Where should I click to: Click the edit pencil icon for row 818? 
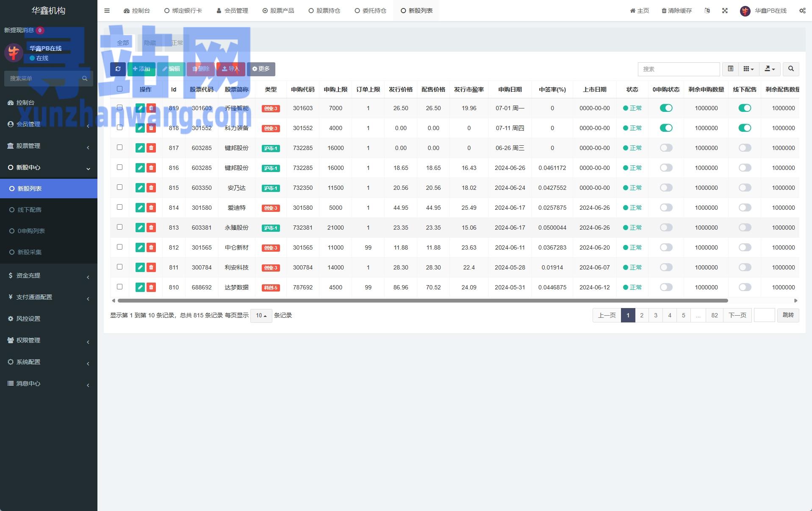coord(140,128)
